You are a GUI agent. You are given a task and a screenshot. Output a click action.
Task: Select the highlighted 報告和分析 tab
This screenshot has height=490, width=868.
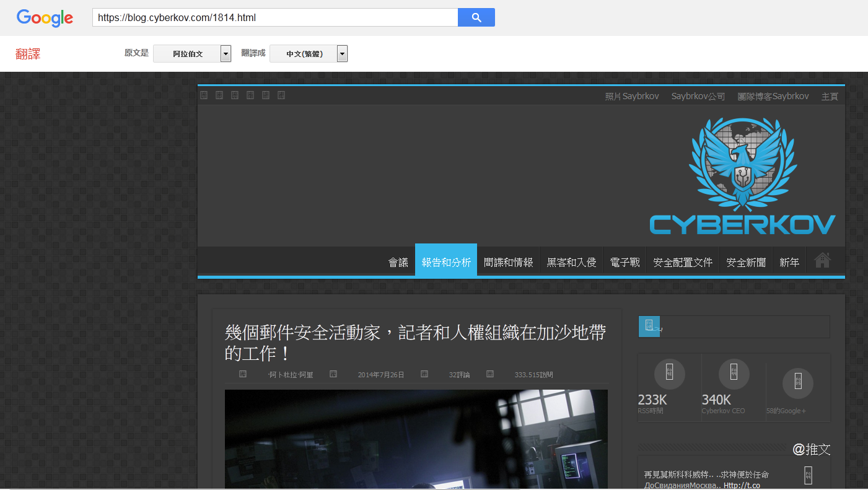pyautogui.click(x=446, y=261)
